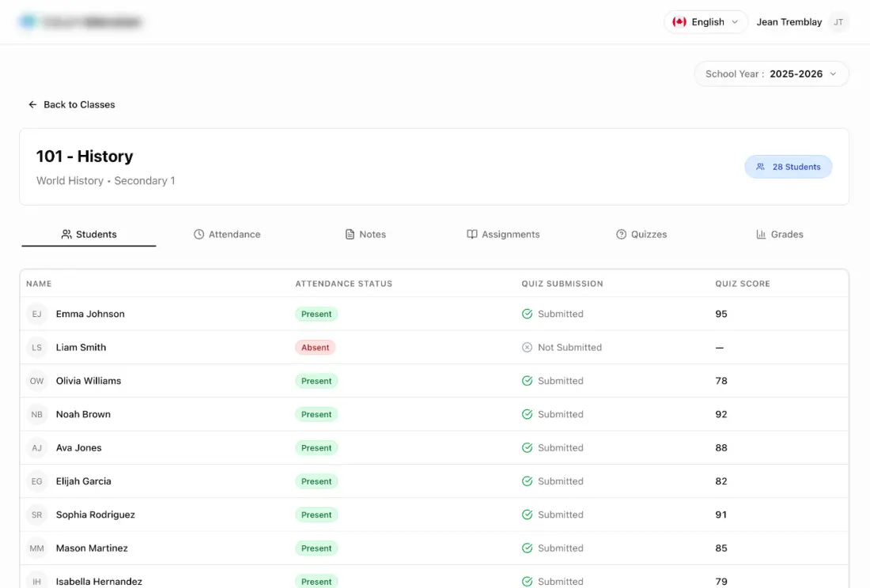Viewport: 870px width, 588px height.
Task: Click Noah Brown's submitted checkmark icon
Action: [527, 415]
